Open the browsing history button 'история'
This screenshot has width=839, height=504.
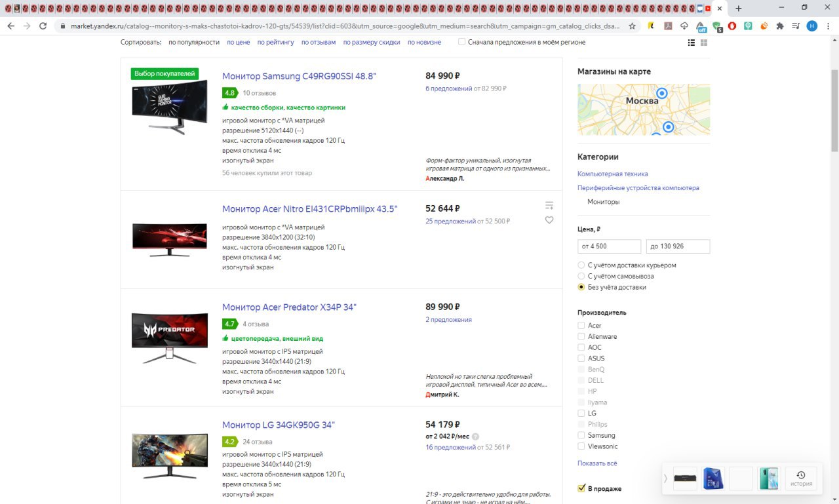(x=800, y=478)
